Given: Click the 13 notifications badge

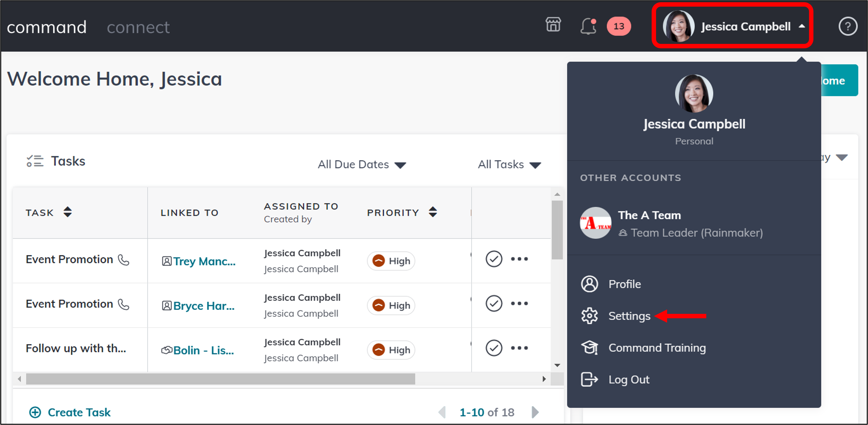Looking at the screenshot, I should [x=619, y=26].
